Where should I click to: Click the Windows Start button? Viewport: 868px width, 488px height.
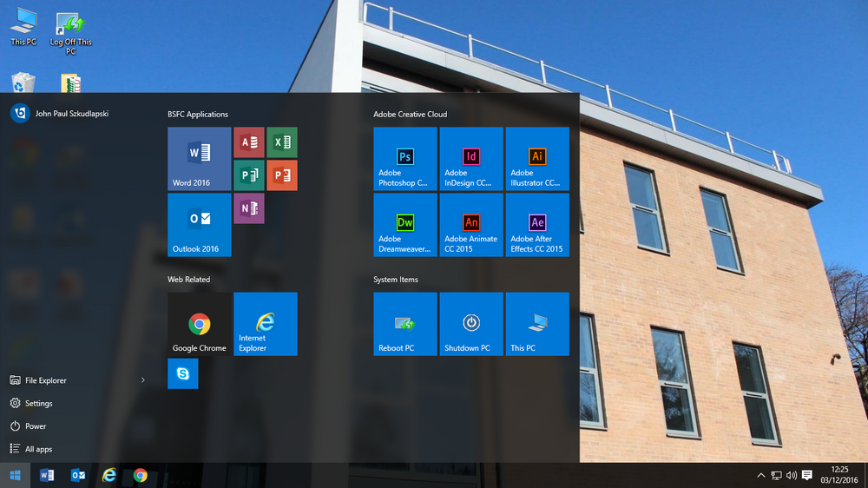coord(15,475)
